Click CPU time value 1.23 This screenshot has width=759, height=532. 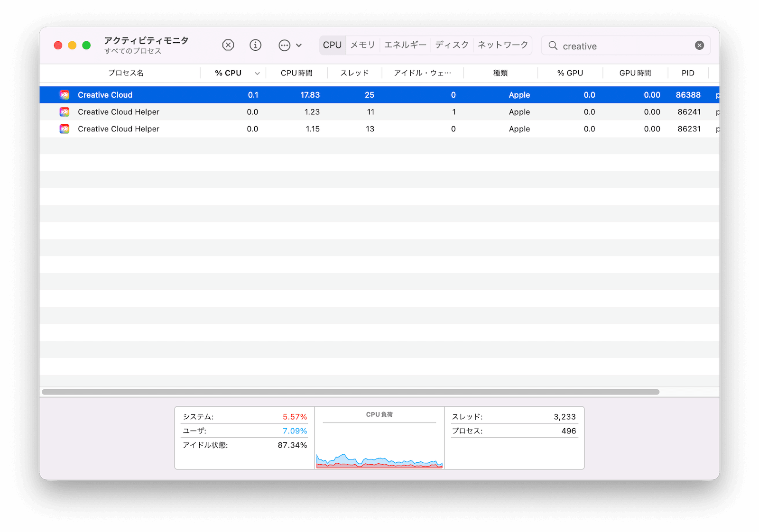312,112
